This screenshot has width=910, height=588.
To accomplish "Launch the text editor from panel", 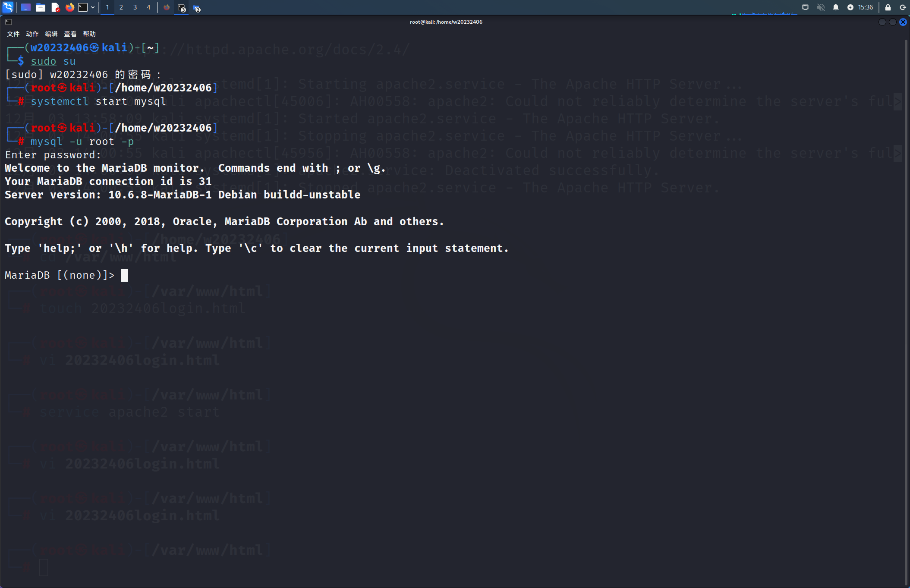I will [x=55, y=7].
